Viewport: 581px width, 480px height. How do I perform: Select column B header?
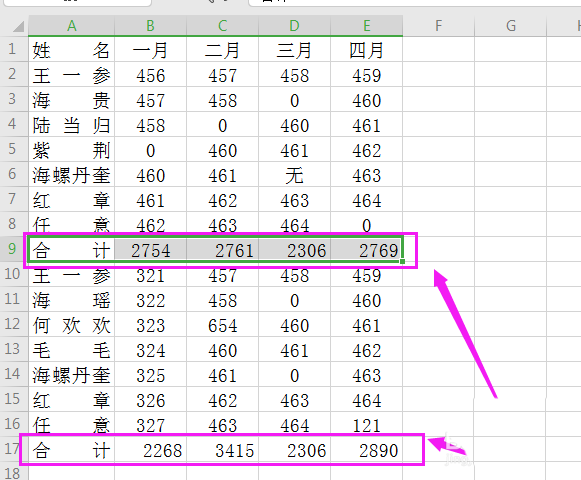(150, 26)
